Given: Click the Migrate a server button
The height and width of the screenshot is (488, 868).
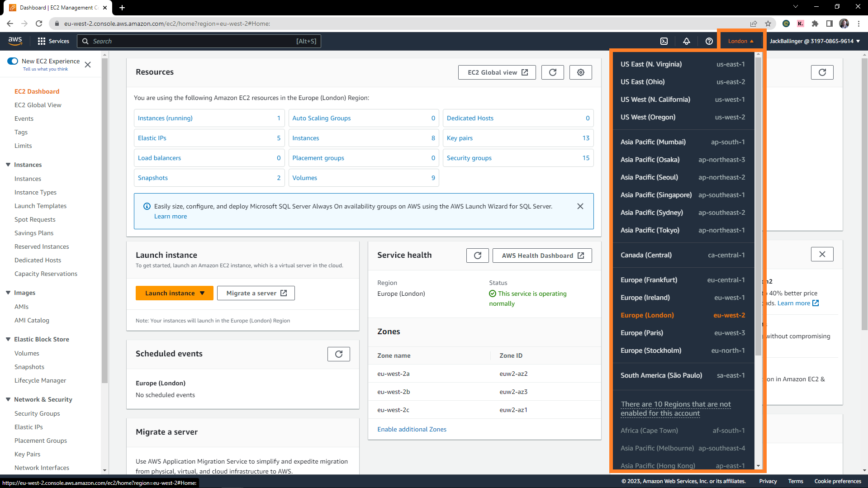Looking at the screenshot, I should coord(256,293).
